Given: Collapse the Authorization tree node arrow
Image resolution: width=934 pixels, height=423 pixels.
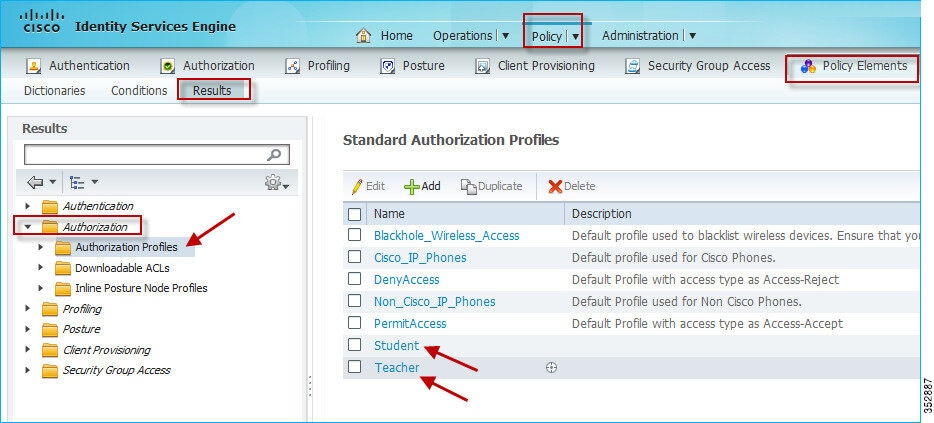Looking at the screenshot, I should coord(27,227).
